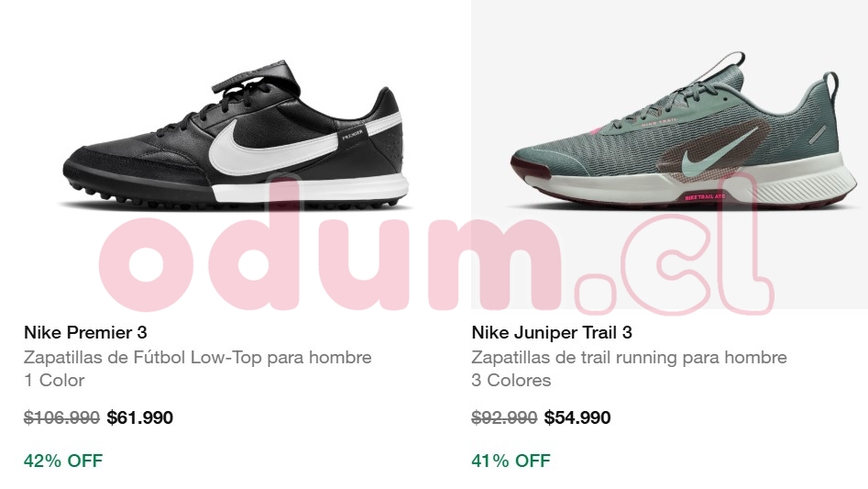Select the Zapatillas de trail running description
The height and width of the screenshot is (489, 868).
click(x=629, y=357)
